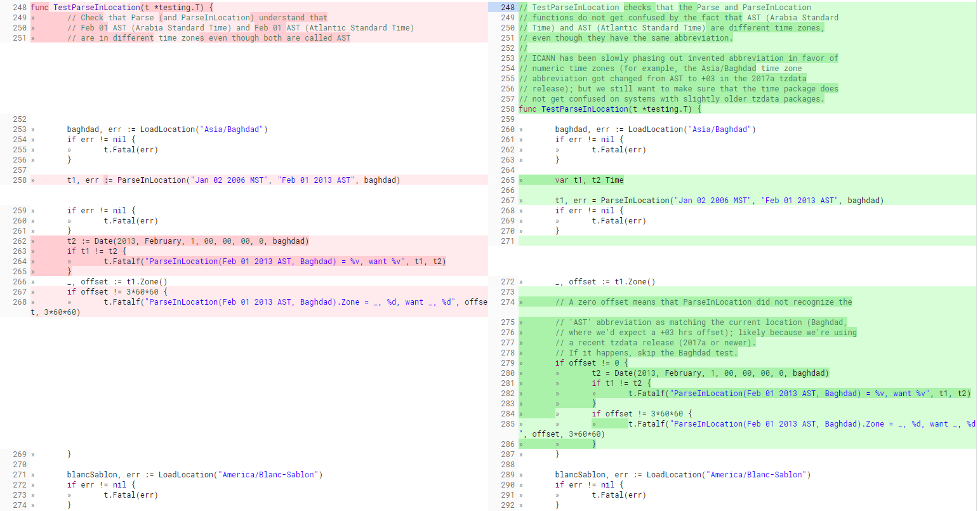This screenshot has width=980, height=511.
Task: Click added line 280 "t2 = Date(2013, February, ..."
Action: coord(710,373)
